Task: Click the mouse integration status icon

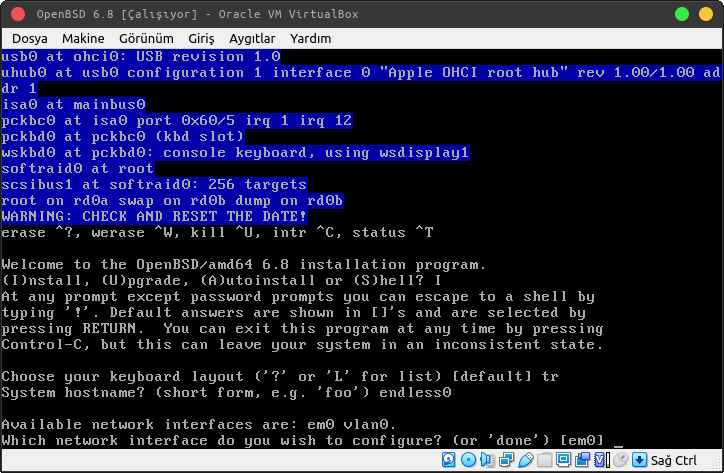Action: [x=621, y=460]
